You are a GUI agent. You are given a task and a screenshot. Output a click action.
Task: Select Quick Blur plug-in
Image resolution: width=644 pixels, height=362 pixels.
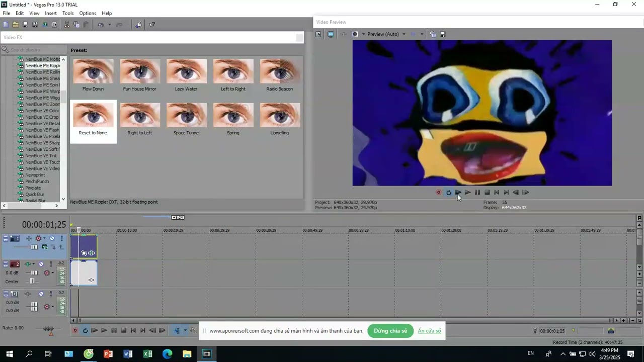[x=35, y=195]
